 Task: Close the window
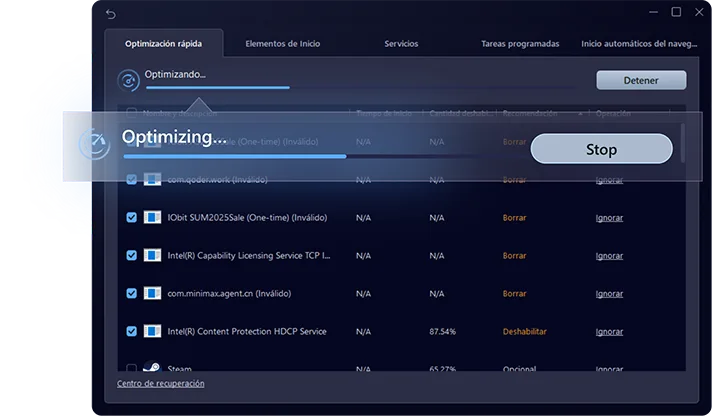point(699,12)
